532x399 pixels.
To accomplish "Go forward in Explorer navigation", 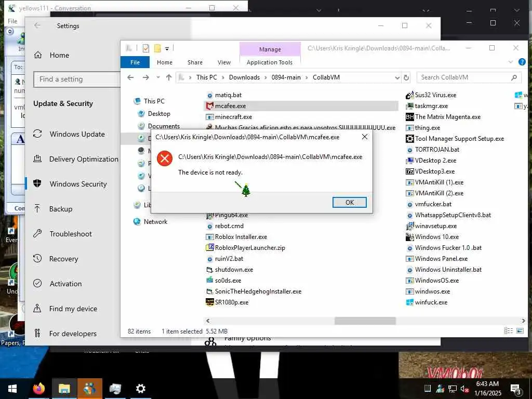I will (x=146, y=77).
